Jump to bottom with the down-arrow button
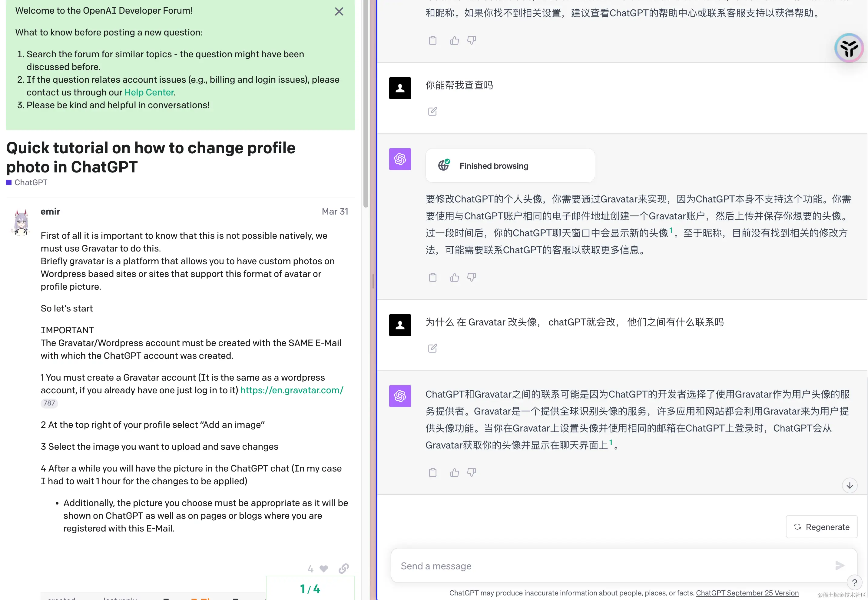Viewport: 868px width, 600px height. [x=850, y=485]
